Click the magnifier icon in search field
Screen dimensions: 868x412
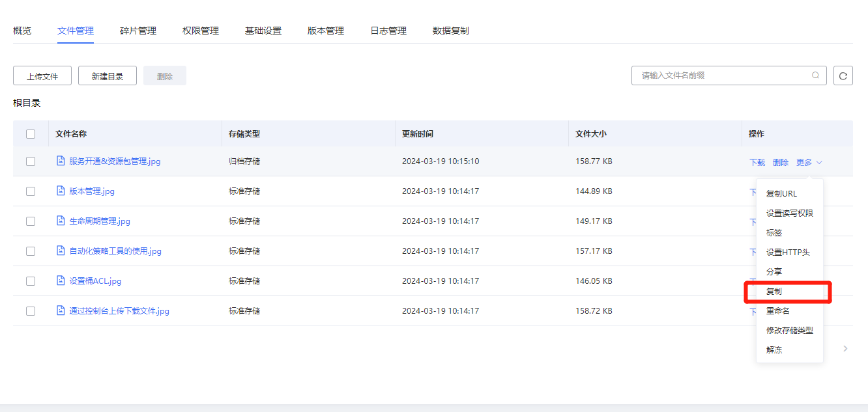pos(815,76)
